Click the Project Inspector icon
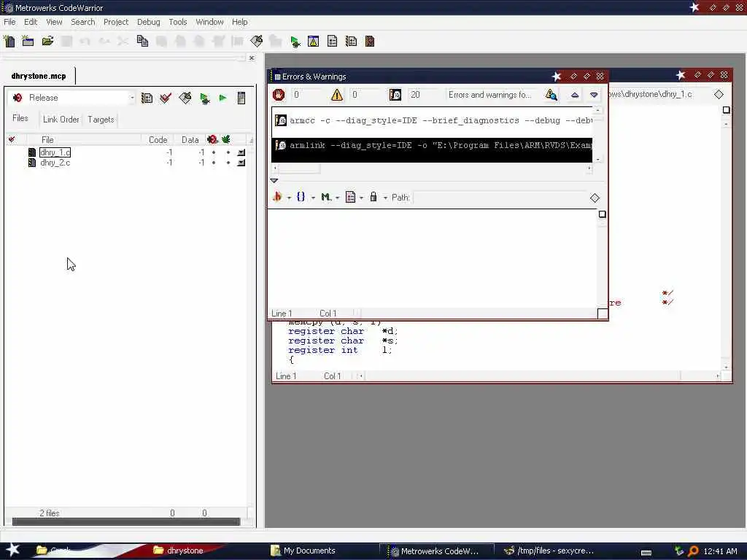The width and height of the screenshot is (747, 560). coord(241,98)
